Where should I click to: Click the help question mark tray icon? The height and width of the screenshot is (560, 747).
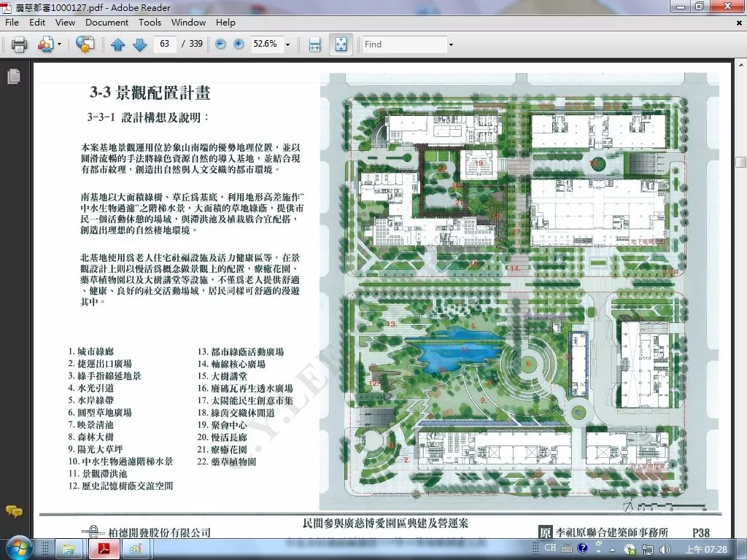(x=582, y=548)
